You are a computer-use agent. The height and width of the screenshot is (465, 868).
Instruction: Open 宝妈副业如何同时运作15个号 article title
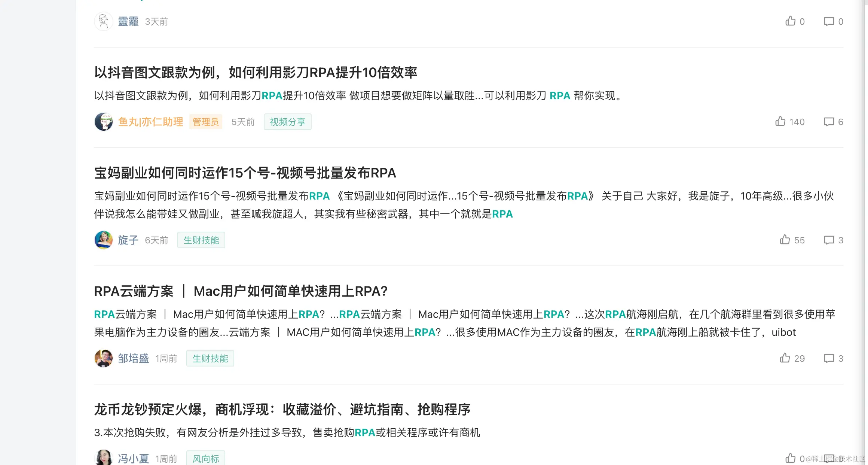[245, 173]
